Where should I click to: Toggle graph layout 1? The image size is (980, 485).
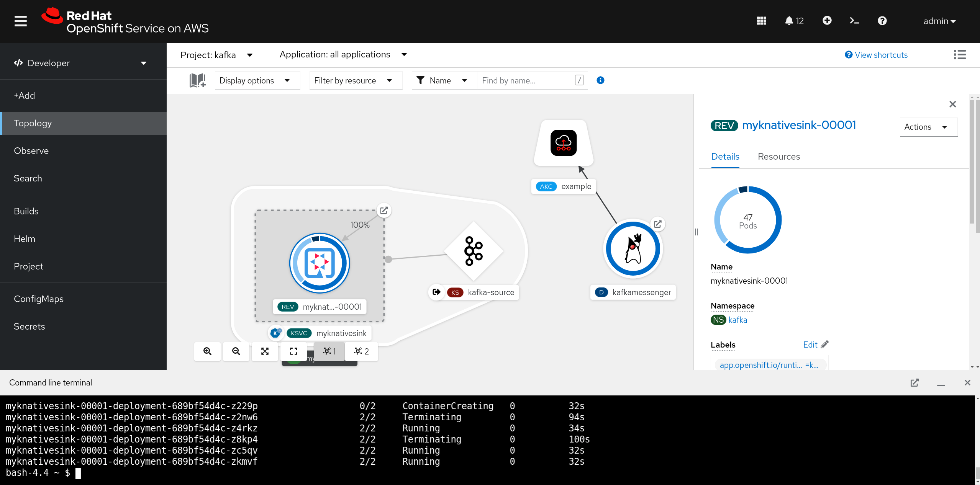point(329,351)
